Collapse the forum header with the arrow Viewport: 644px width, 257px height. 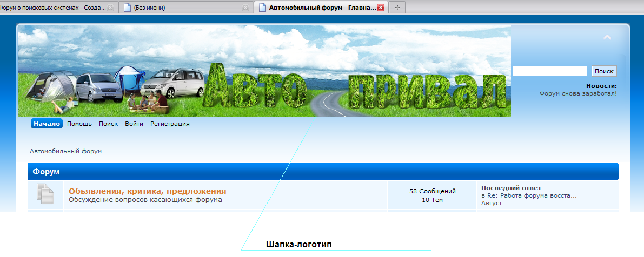607,37
